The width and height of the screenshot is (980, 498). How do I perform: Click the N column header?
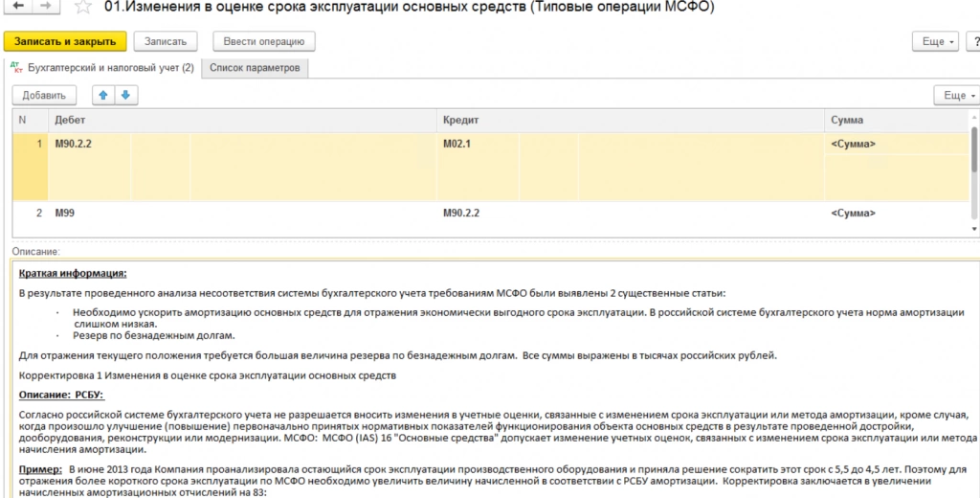click(x=30, y=120)
